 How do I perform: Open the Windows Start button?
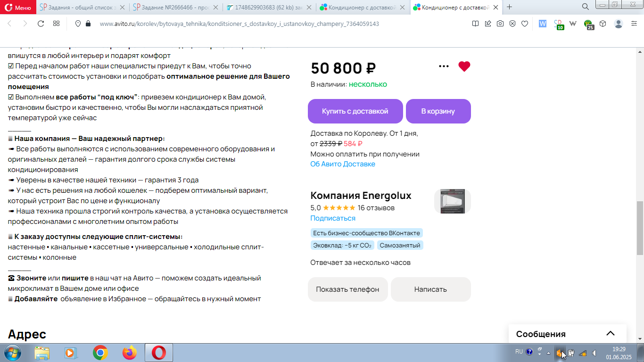pyautogui.click(x=12, y=352)
